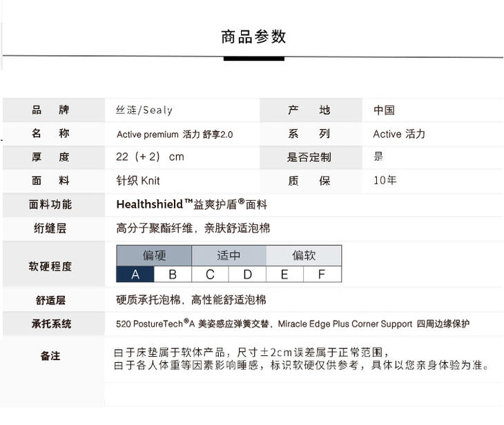The image size is (504, 425).
Task: Select thickness value 22 (+2) cm
Action: pos(150,157)
